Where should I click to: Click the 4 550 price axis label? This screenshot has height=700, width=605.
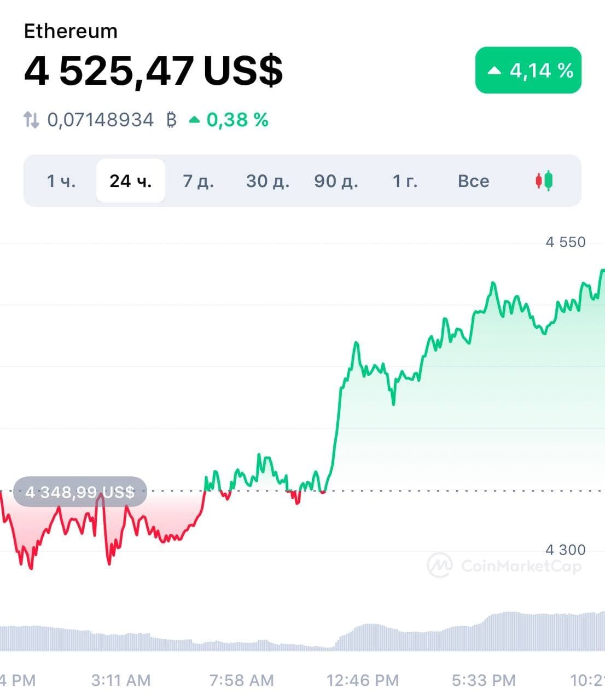pyautogui.click(x=565, y=242)
